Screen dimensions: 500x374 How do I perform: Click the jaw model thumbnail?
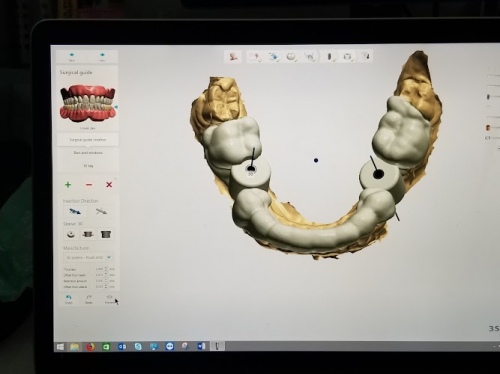(88, 103)
